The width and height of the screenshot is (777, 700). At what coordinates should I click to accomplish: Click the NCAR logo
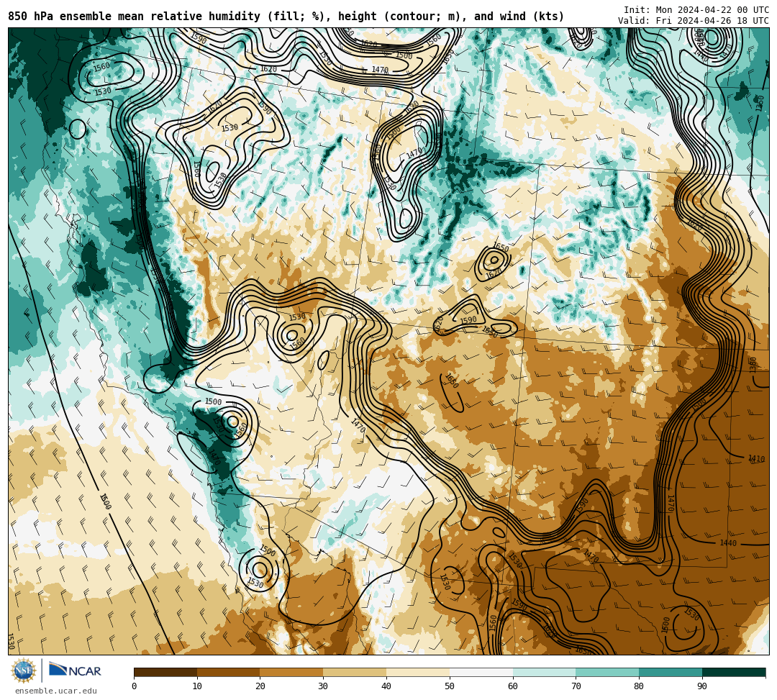pyautogui.click(x=75, y=671)
